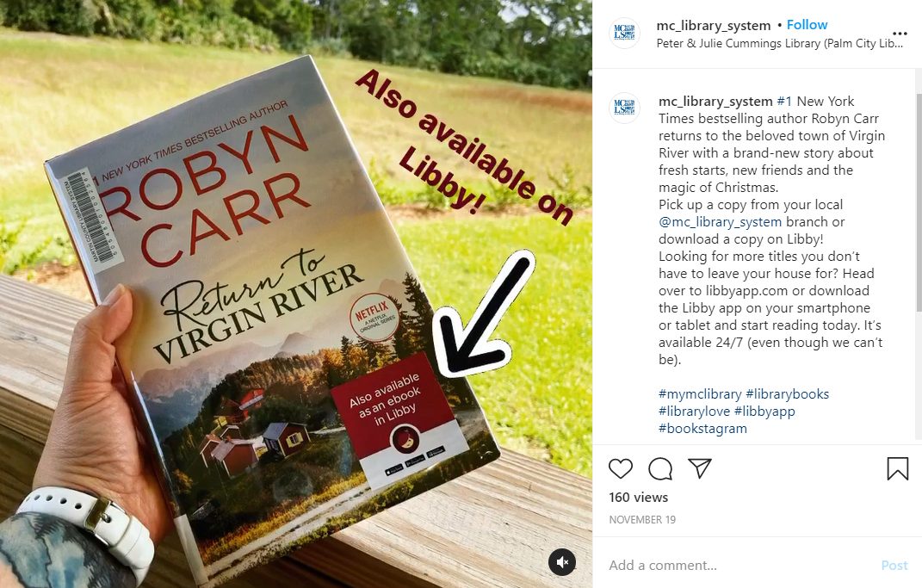Open Peter & Julie Cummings Library location
This screenshot has height=588, width=922.
[780, 44]
